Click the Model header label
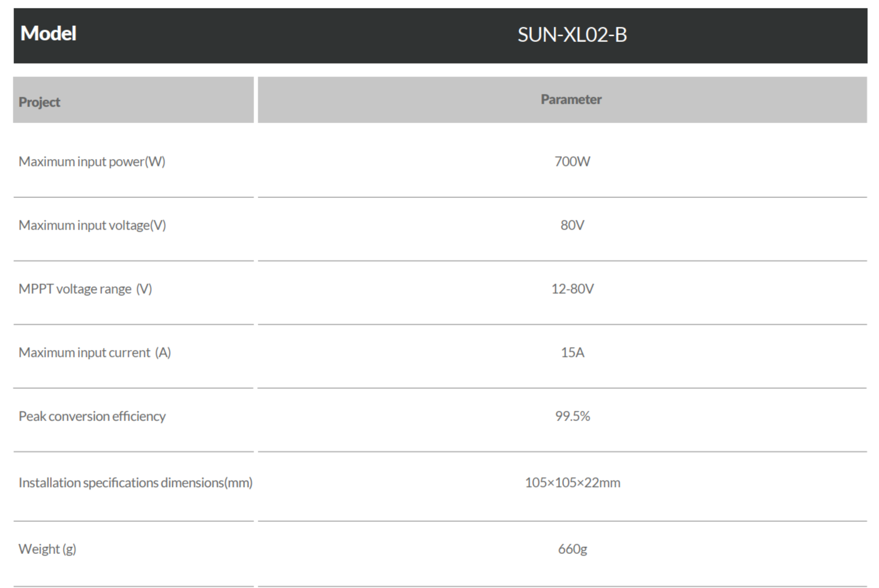This screenshot has width=879, height=588. point(48,34)
